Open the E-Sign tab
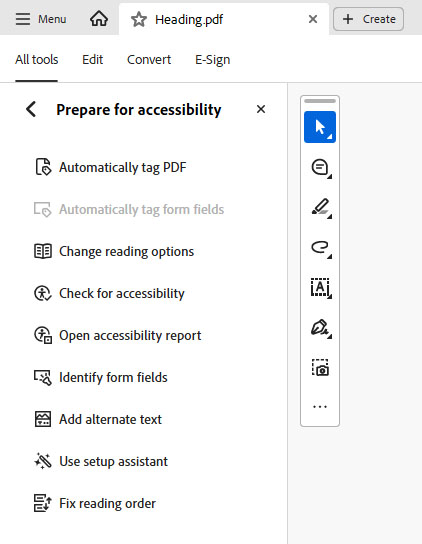 click(x=212, y=60)
